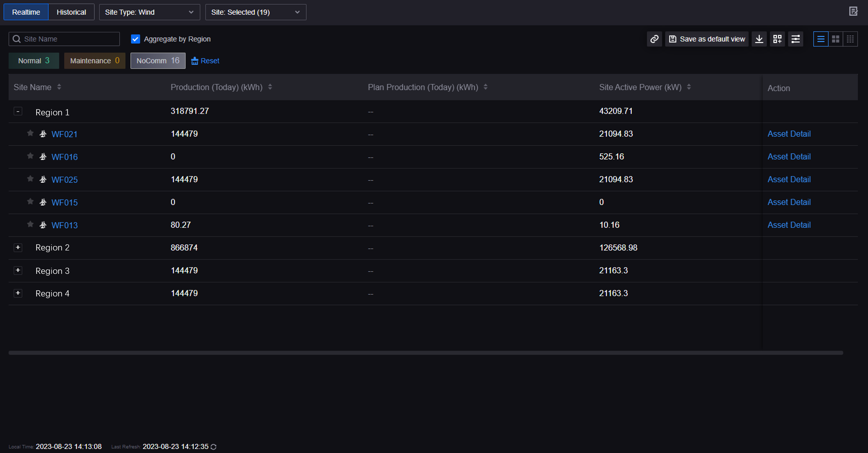868x453 pixels.
Task: Switch to small dense grid view
Action: [x=850, y=39]
